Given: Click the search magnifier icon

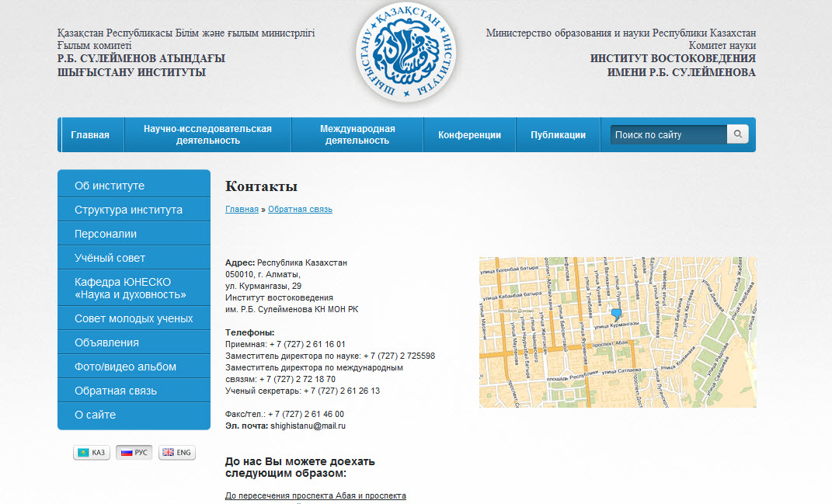Looking at the screenshot, I should [737, 134].
